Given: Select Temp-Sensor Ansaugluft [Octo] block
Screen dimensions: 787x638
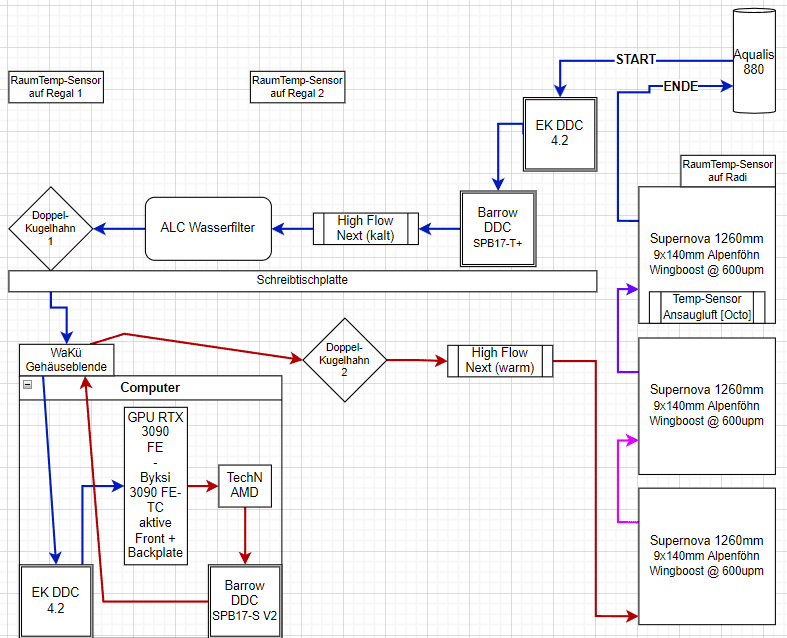Looking at the screenshot, I should 707,307.
